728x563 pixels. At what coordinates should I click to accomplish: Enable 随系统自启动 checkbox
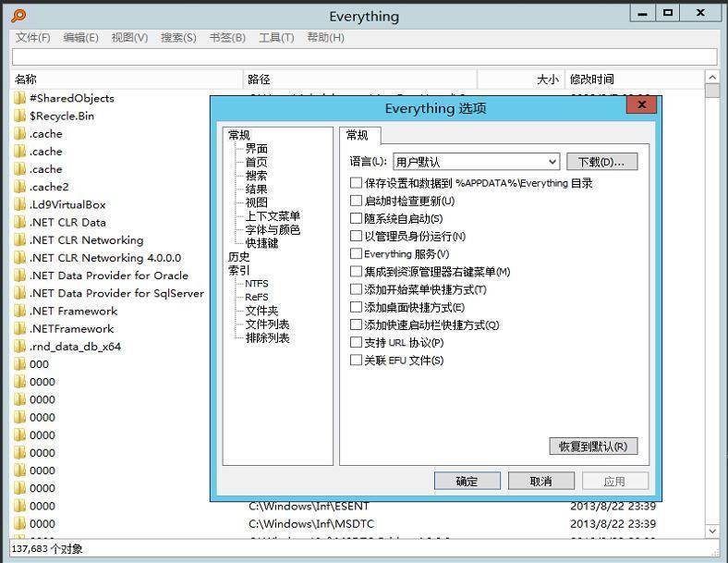(x=357, y=219)
